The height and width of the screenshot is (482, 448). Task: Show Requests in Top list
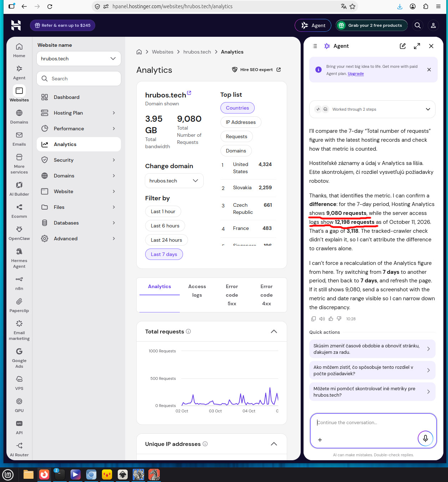236,136
